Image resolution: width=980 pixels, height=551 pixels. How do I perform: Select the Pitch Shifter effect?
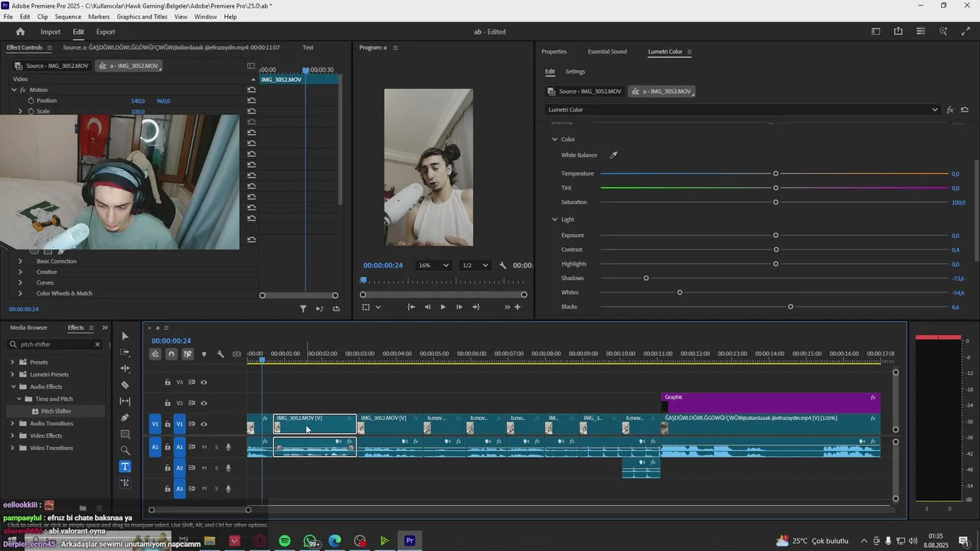[56, 411]
